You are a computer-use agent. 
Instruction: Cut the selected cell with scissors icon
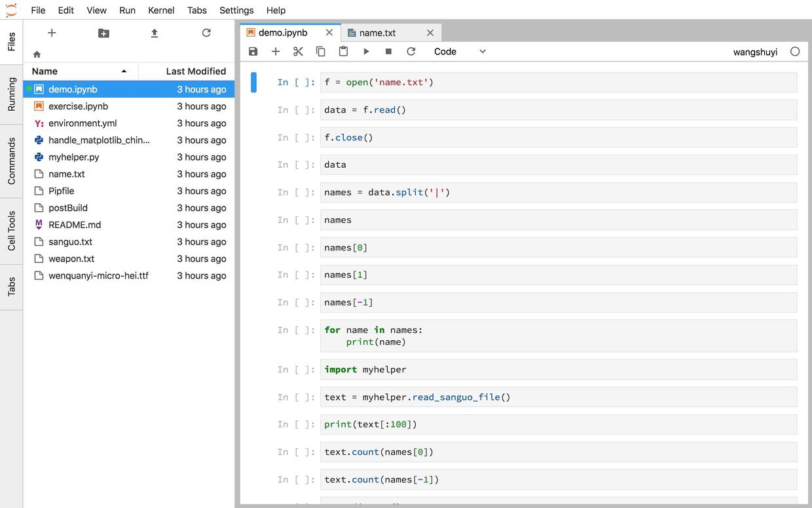point(298,51)
